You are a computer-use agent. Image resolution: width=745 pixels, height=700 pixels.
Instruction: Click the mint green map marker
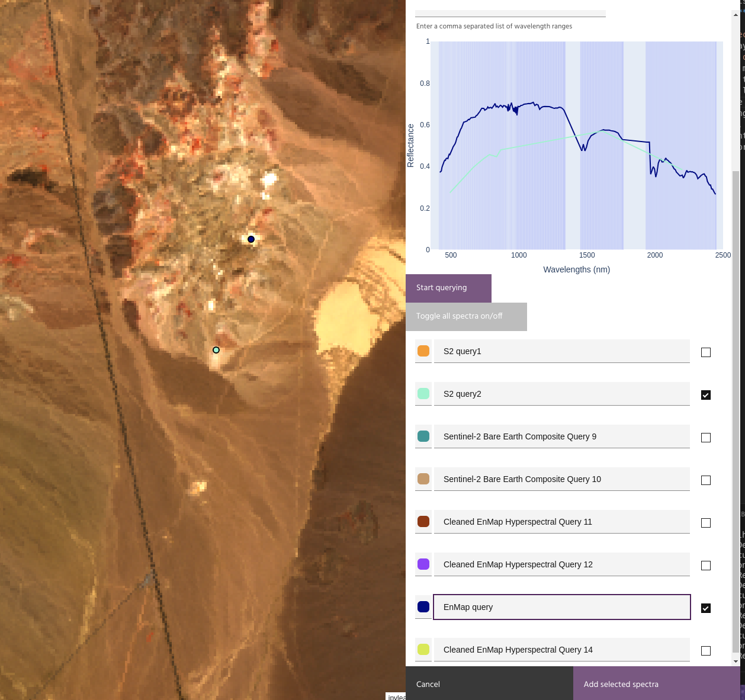[216, 350]
